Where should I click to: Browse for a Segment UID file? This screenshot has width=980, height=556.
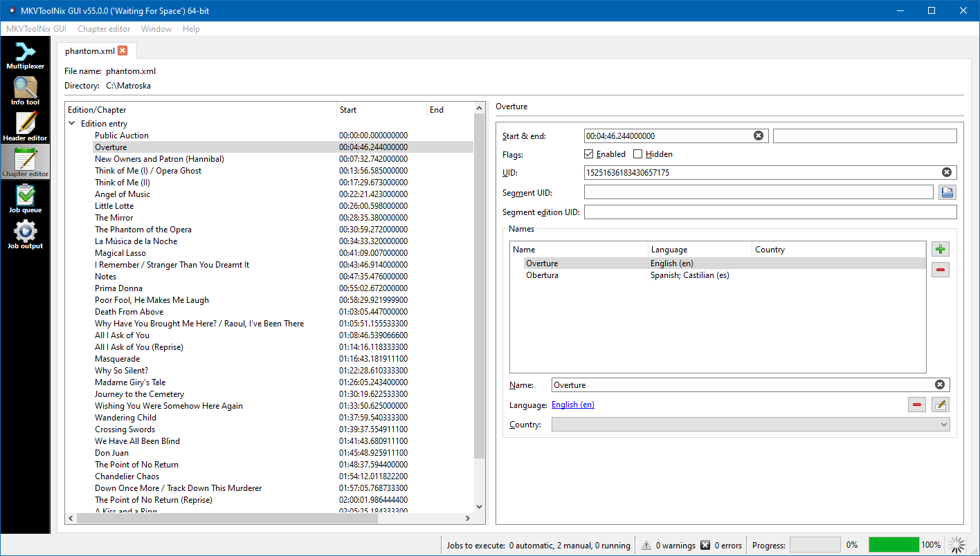(x=947, y=192)
